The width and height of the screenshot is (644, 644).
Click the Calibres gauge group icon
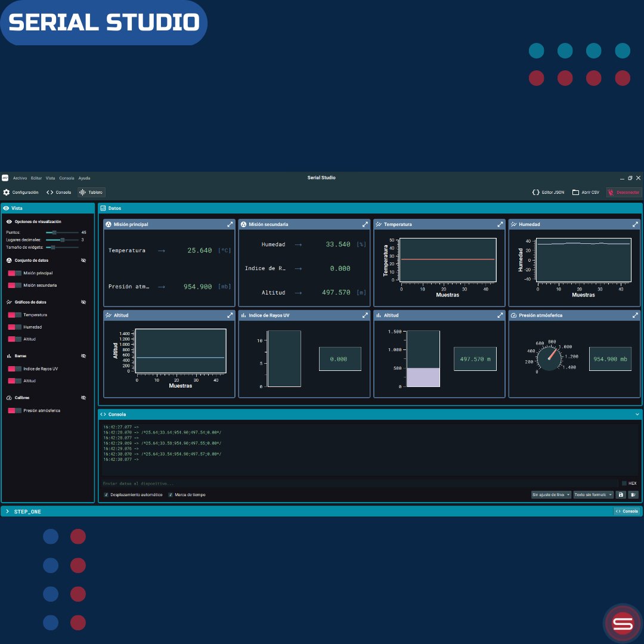[x=9, y=398]
